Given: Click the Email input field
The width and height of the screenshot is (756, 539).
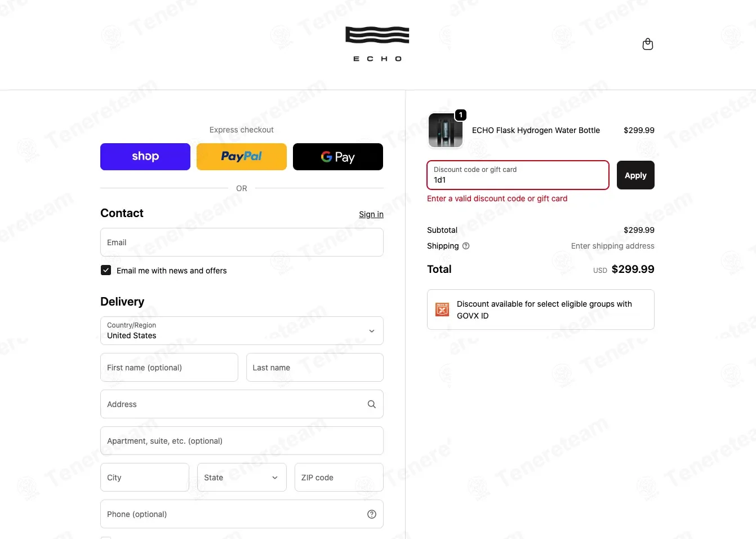Looking at the screenshot, I should (242, 242).
